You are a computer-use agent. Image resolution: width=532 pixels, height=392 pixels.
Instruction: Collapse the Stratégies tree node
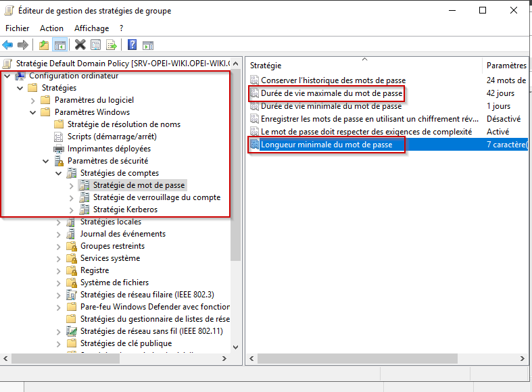(x=20, y=88)
